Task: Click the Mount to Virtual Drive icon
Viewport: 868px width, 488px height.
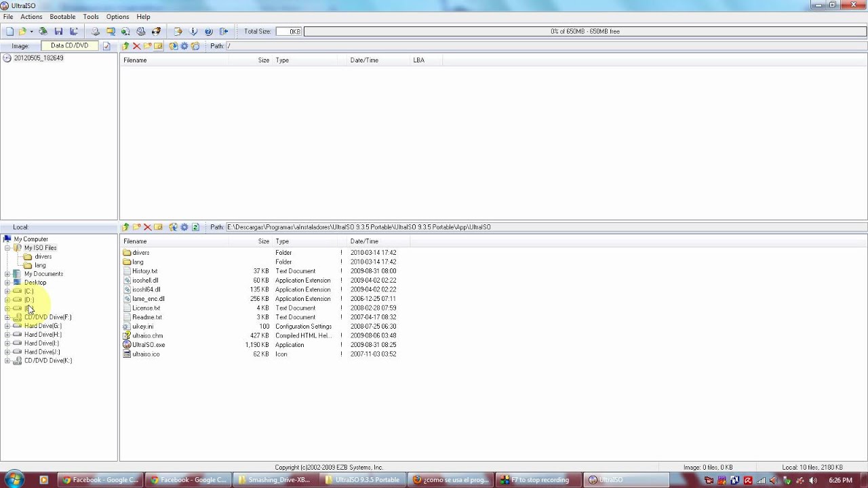Action: (x=141, y=31)
